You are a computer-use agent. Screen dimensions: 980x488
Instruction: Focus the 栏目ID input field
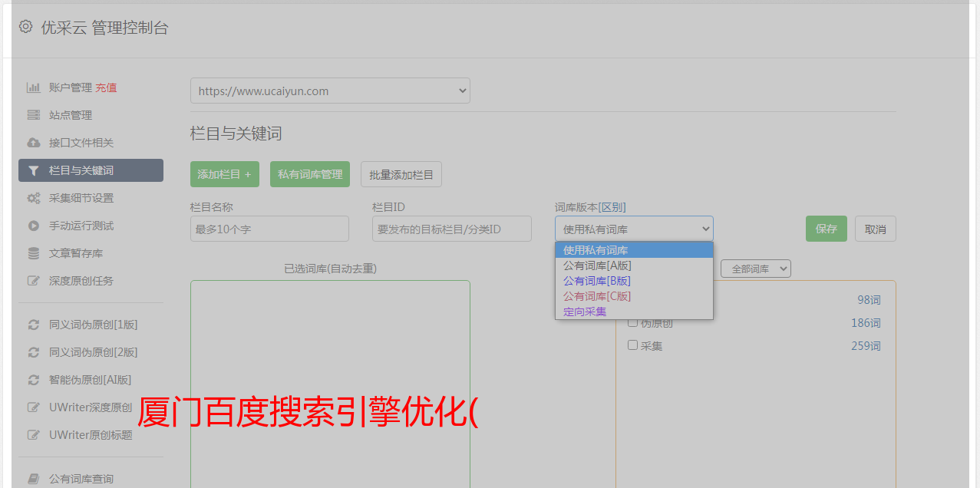click(x=452, y=229)
